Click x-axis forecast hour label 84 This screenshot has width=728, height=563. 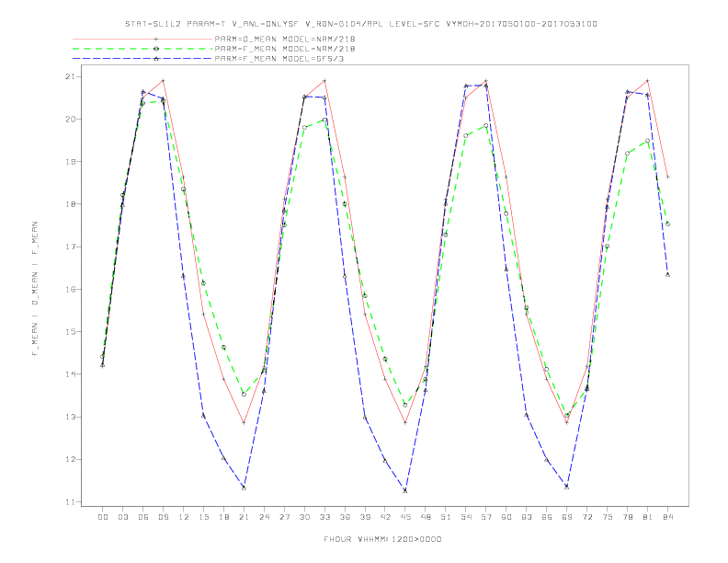pos(668,517)
